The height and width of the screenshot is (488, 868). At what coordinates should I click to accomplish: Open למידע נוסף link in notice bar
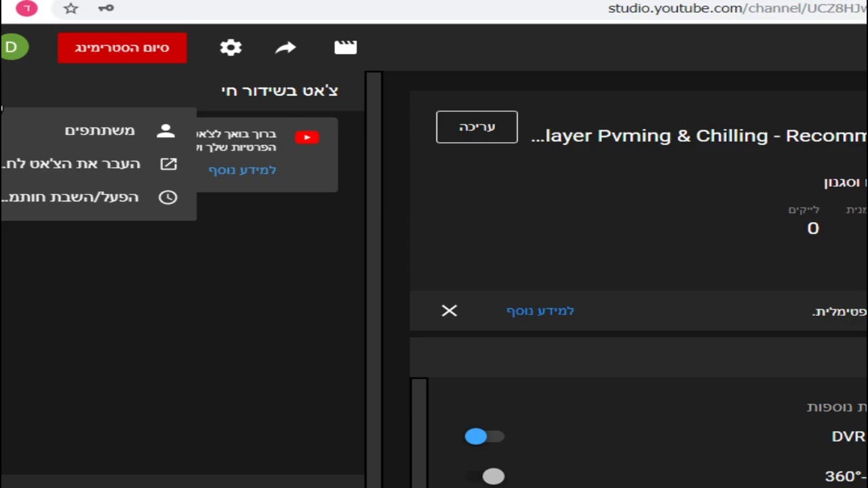coord(540,310)
